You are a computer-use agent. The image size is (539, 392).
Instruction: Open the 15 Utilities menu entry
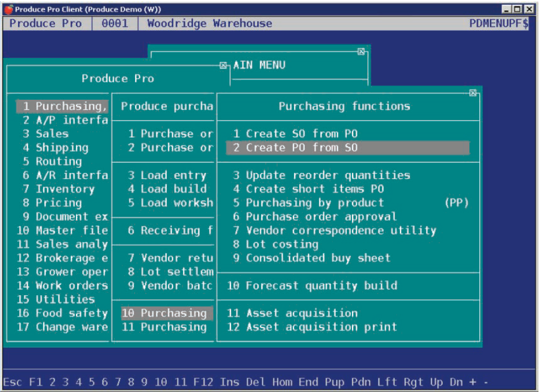56,299
